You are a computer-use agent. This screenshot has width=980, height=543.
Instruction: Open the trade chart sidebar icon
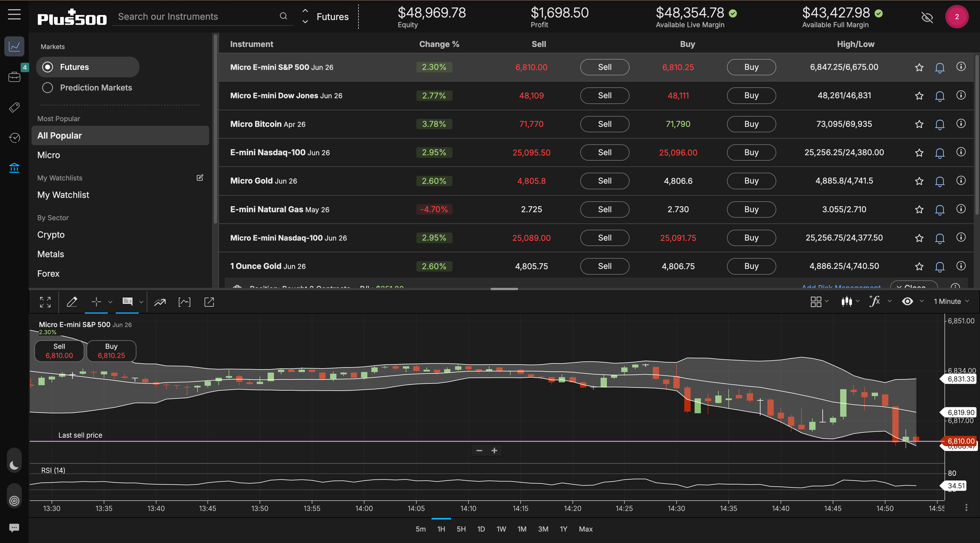pyautogui.click(x=14, y=46)
